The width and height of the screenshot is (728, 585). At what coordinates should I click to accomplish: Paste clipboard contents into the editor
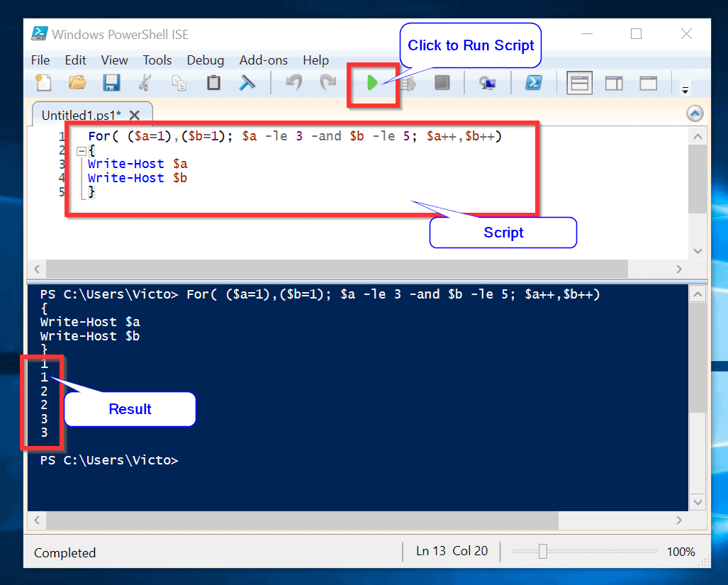coord(213,82)
